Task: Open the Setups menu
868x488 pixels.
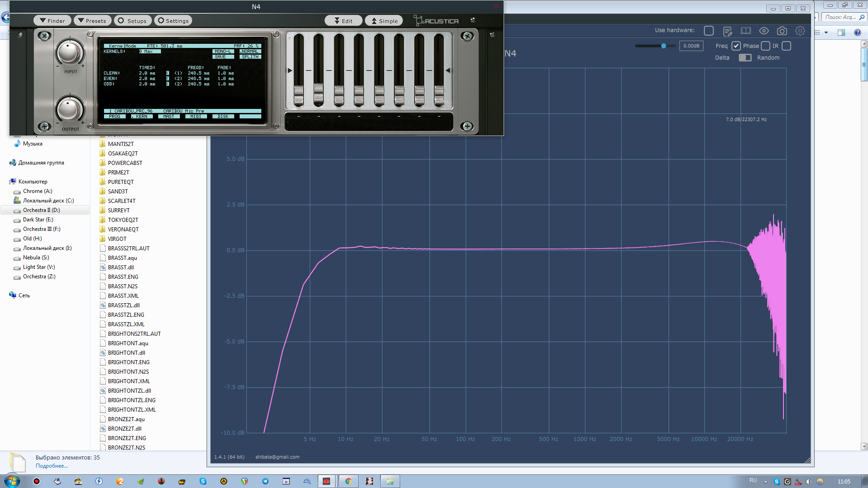Action: [x=132, y=21]
